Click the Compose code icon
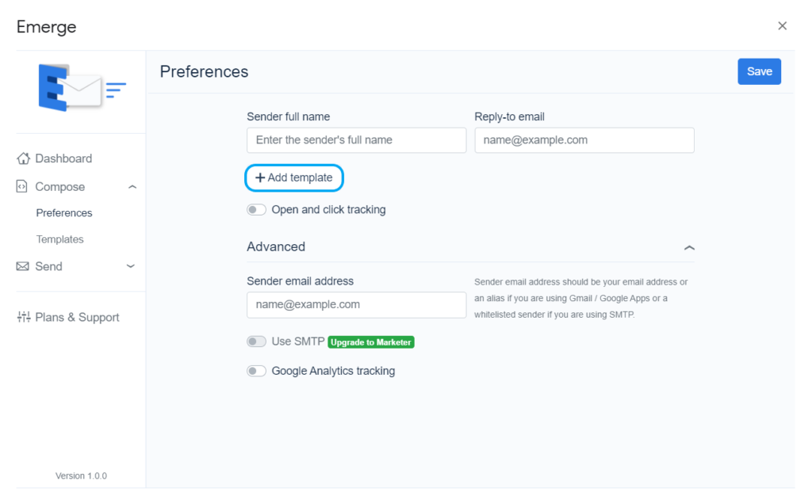 [22, 187]
